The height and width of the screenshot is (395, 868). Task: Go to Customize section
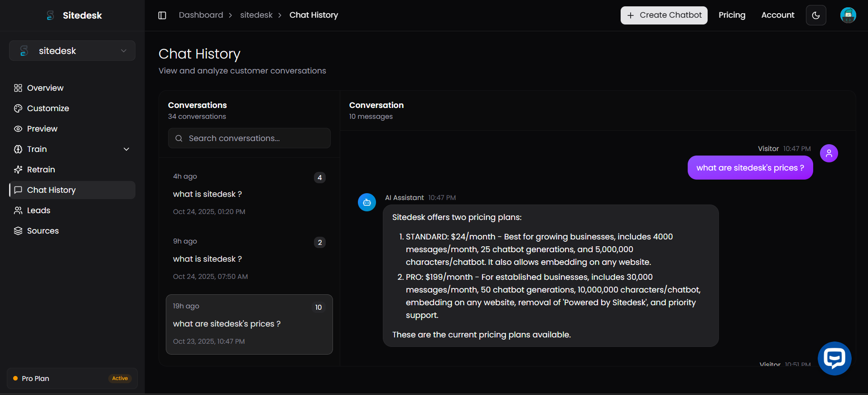coord(48,108)
